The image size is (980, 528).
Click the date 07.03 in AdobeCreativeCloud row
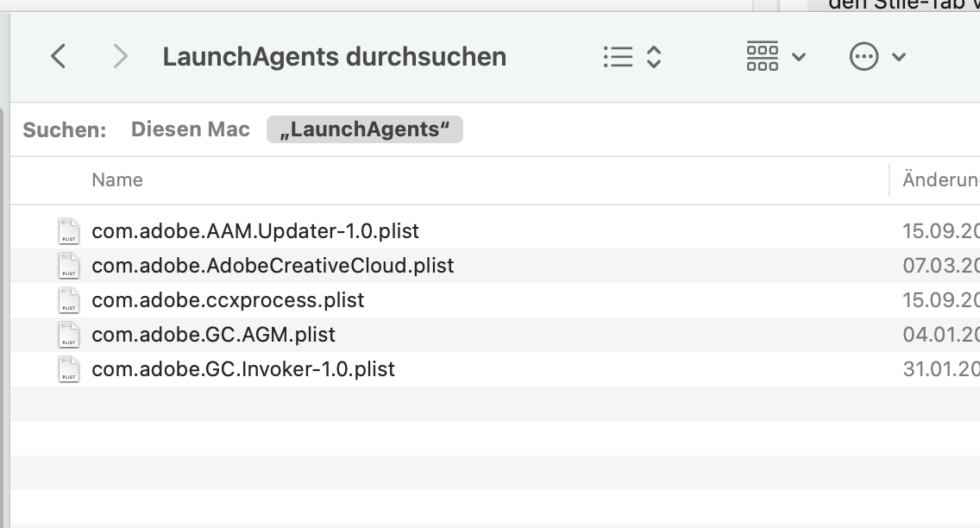click(940, 266)
